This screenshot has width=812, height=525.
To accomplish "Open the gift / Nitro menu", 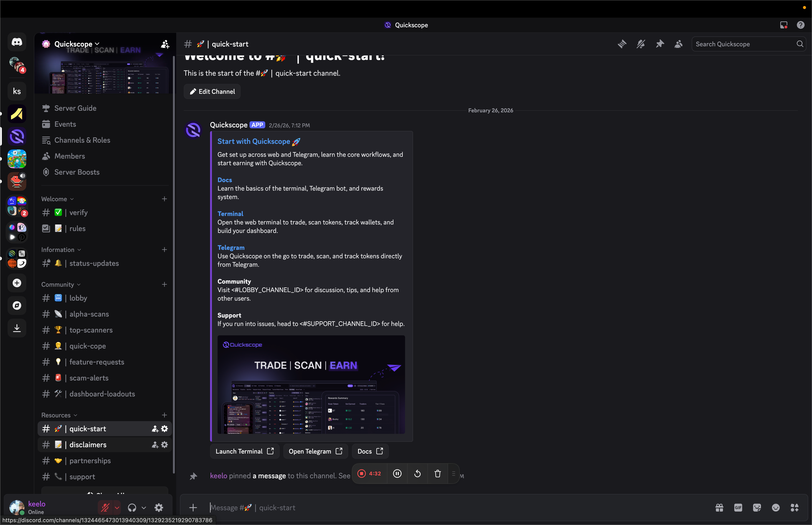I will pos(719,507).
